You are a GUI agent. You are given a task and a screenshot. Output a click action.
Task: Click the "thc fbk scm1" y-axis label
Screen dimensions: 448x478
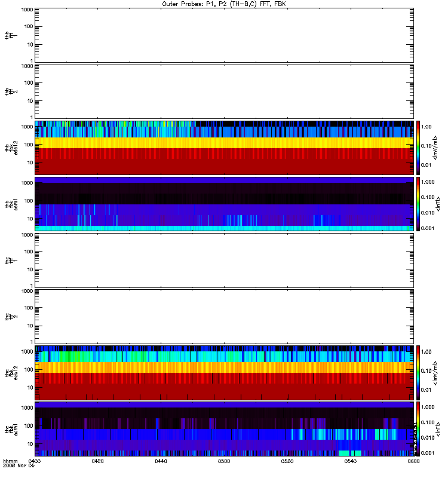(x=11, y=429)
